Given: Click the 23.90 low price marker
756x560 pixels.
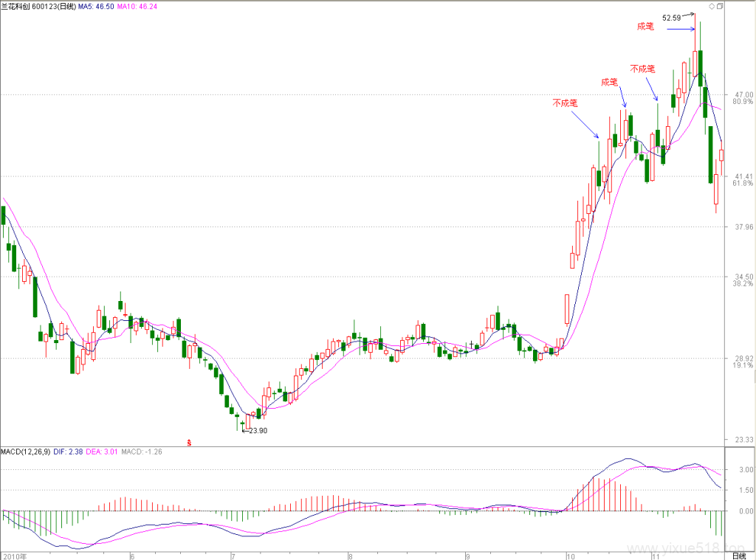Looking at the screenshot, I should (258, 430).
